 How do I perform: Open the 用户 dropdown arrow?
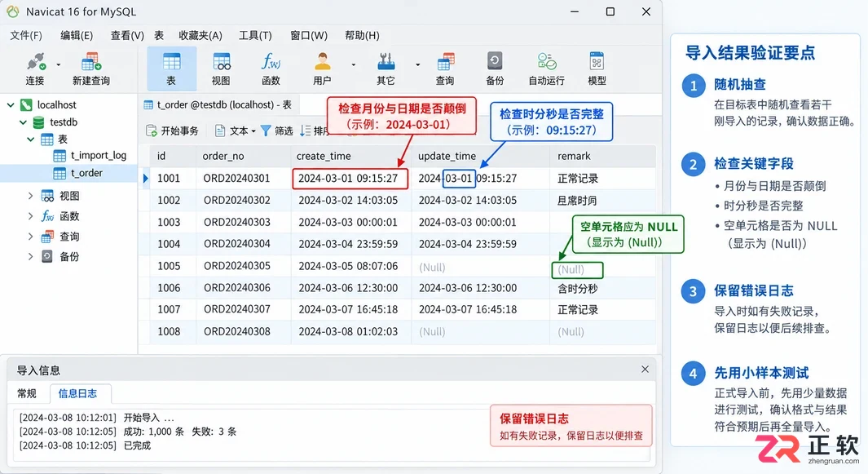click(x=353, y=65)
